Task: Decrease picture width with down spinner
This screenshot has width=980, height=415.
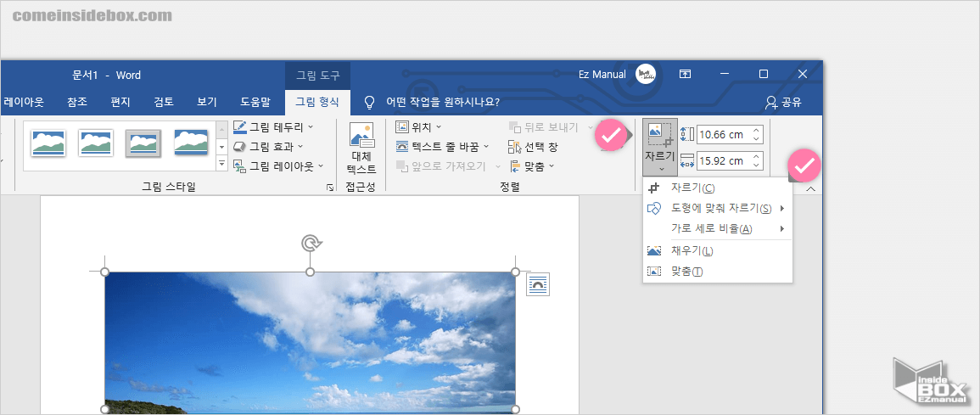Action: coord(756,165)
